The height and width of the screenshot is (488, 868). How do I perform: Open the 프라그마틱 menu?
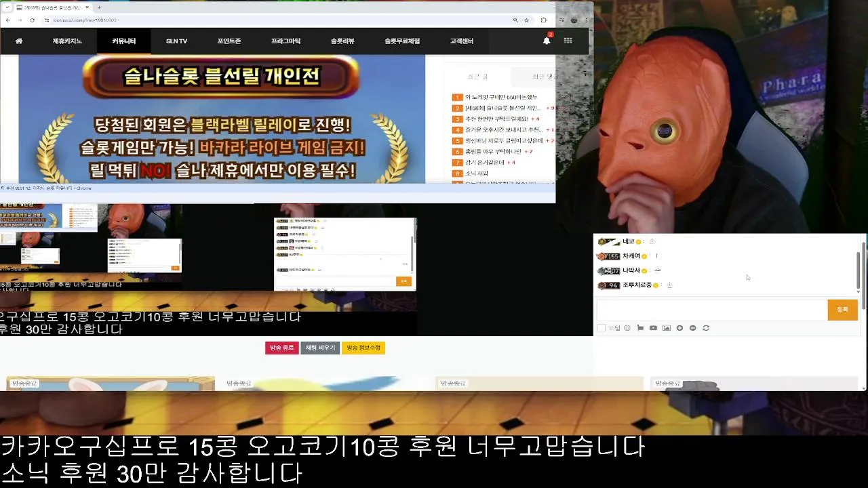pos(285,41)
